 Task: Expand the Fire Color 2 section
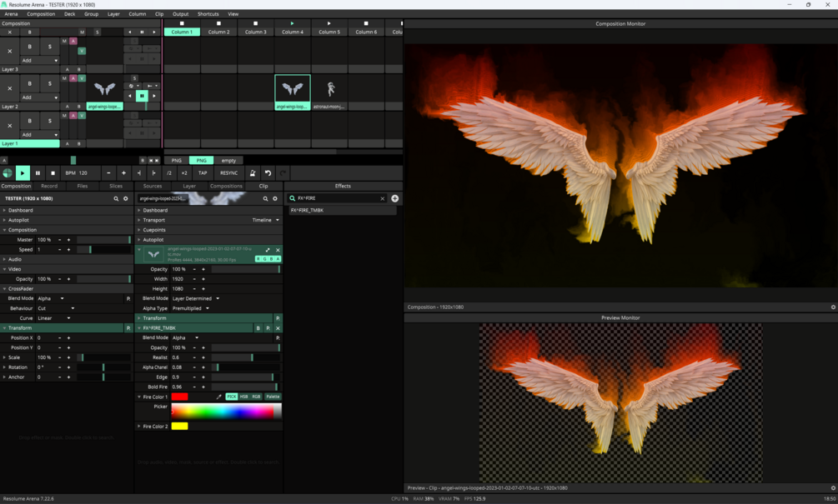point(139,427)
